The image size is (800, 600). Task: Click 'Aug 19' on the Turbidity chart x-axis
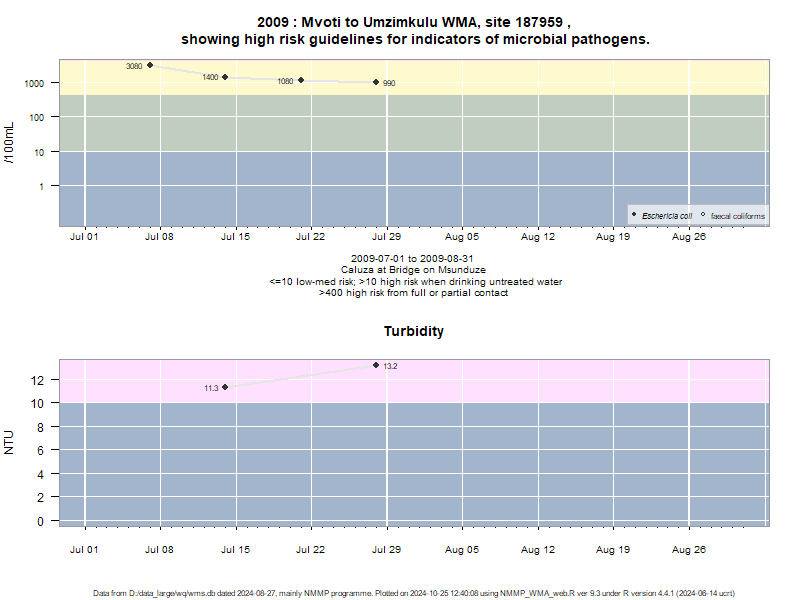[x=613, y=550]
